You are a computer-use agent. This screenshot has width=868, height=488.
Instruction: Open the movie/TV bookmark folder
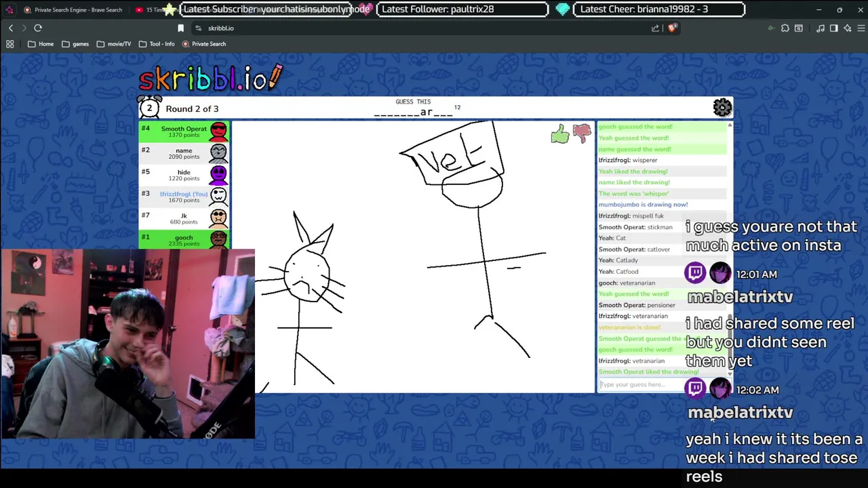[x=114, y=44]
